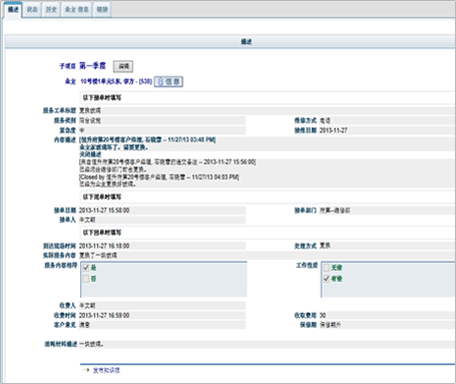Click the note line dated 2013-11-27 15:56:00
456x384 pixels.
point(167,162)
